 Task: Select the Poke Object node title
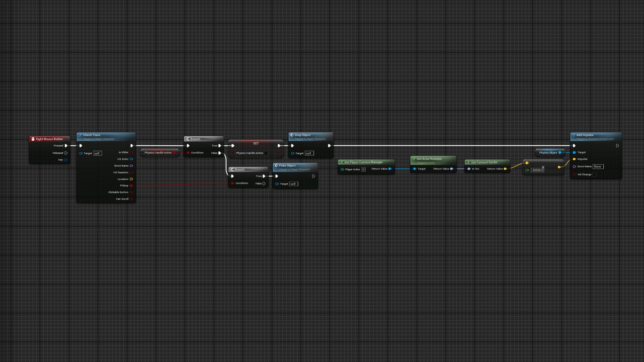click(x=287, y=165)
